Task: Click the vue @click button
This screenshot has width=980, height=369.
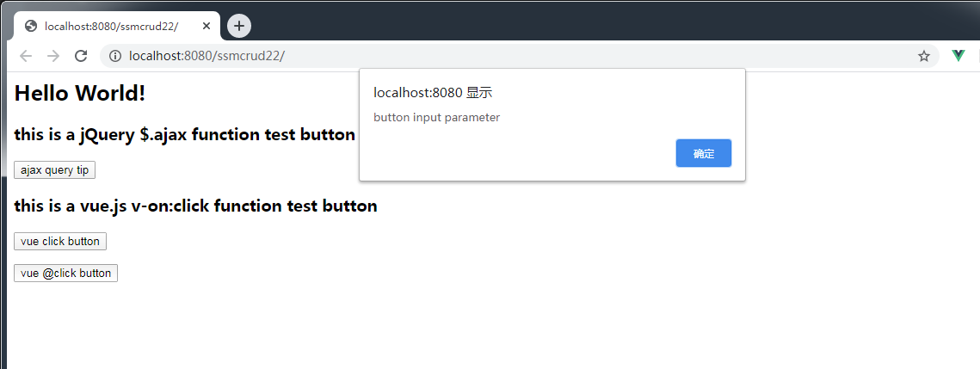Action: [x=65, y=273]
